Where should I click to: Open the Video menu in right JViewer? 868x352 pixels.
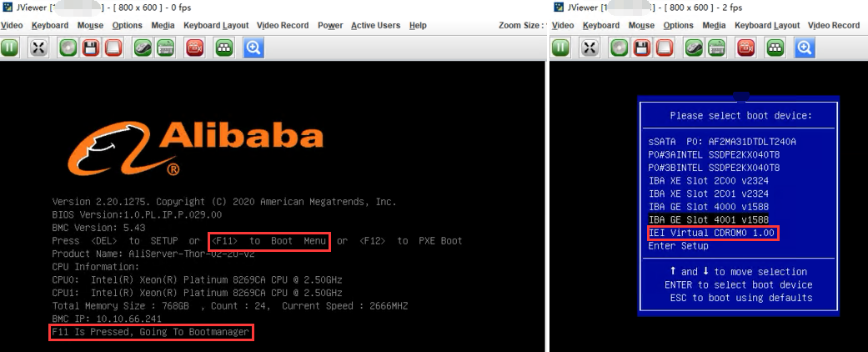[x=563, y=26]
